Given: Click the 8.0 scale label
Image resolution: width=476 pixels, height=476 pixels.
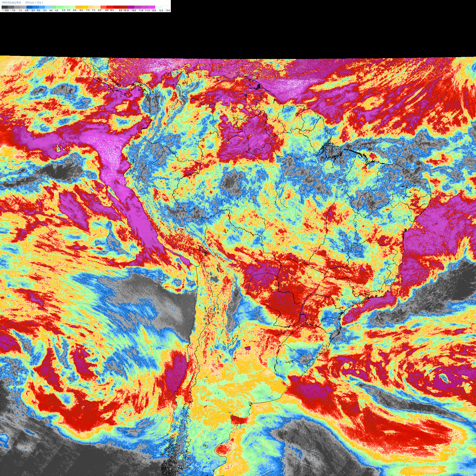Looking at the screenshot, I should pyautogui.click(x=99, y=10).
